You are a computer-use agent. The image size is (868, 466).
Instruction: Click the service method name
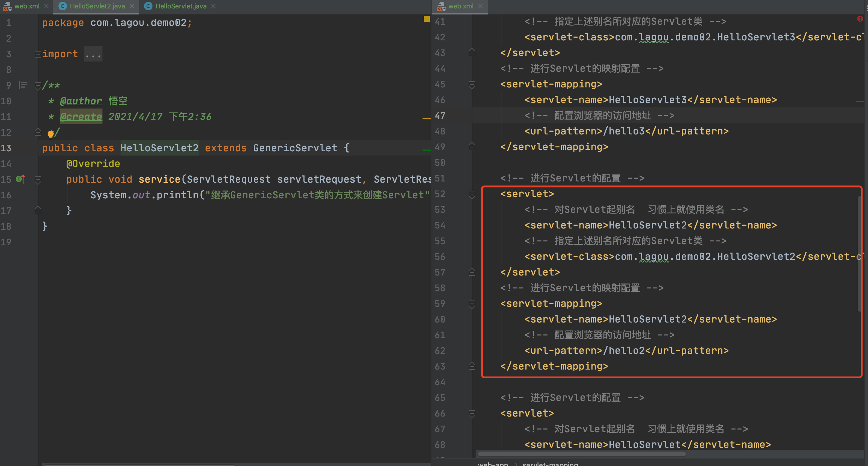(x=159, y=179)
